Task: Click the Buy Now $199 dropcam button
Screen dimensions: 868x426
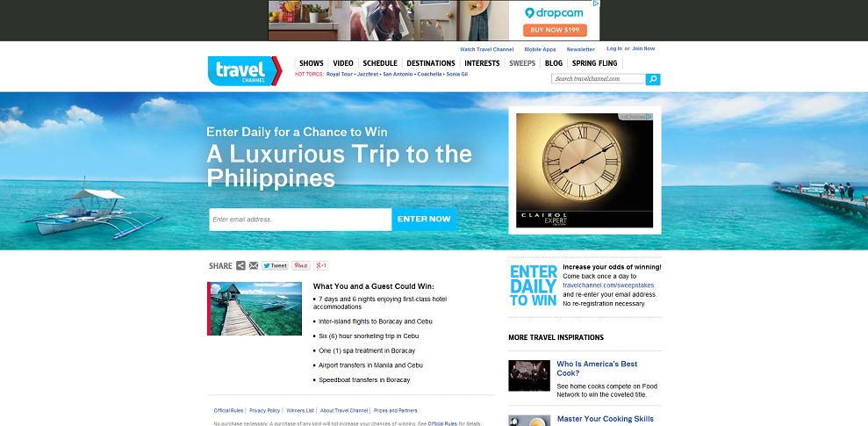Action: (x=555, y=30)
